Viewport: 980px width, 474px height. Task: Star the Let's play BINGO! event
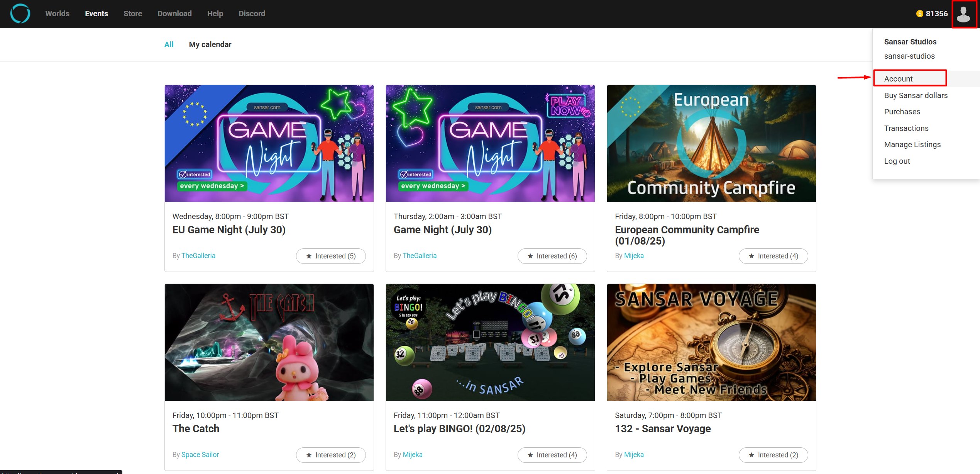(552, 455)
